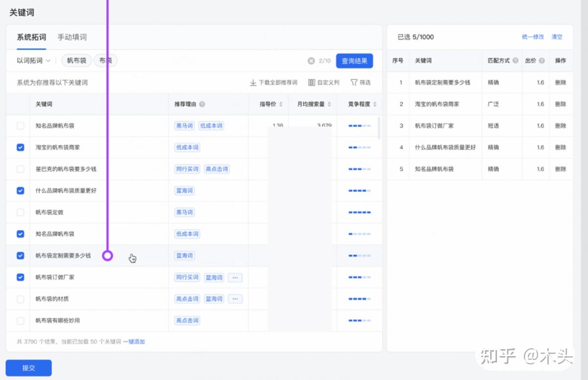Expand the 以词拓词 dropdown

pyautogui.click(x=34, y=61)
